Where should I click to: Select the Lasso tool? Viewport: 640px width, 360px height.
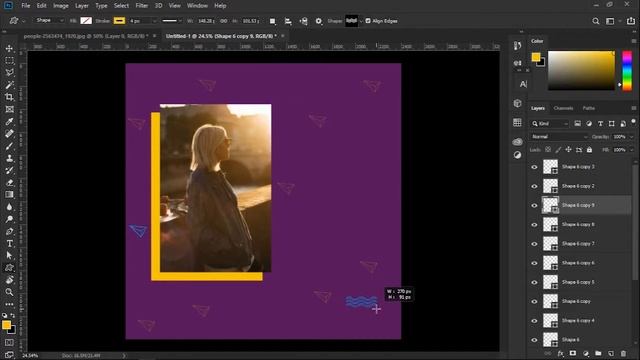click(x=9, y=73)
